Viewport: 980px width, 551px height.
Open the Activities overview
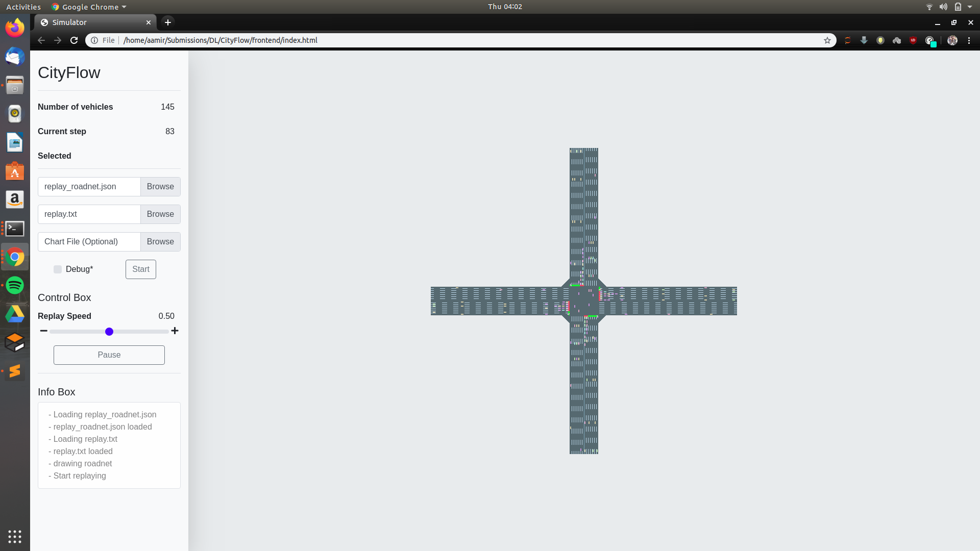[23, 7]
